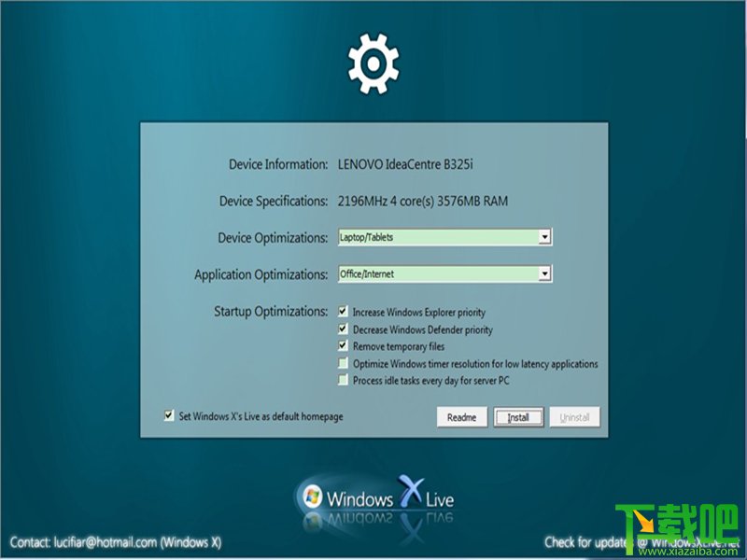Open the Application Optimizations dropdown arrow
Viewport: 747px width, 560px height.
coord(544,273)
